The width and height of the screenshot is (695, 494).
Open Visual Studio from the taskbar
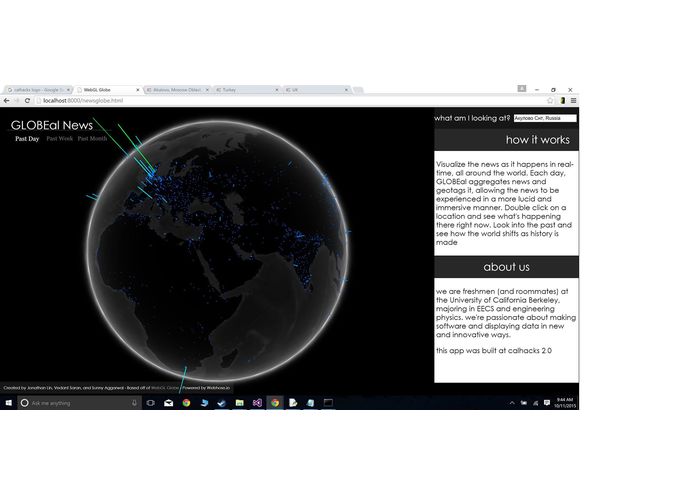(x=257, y=403)
